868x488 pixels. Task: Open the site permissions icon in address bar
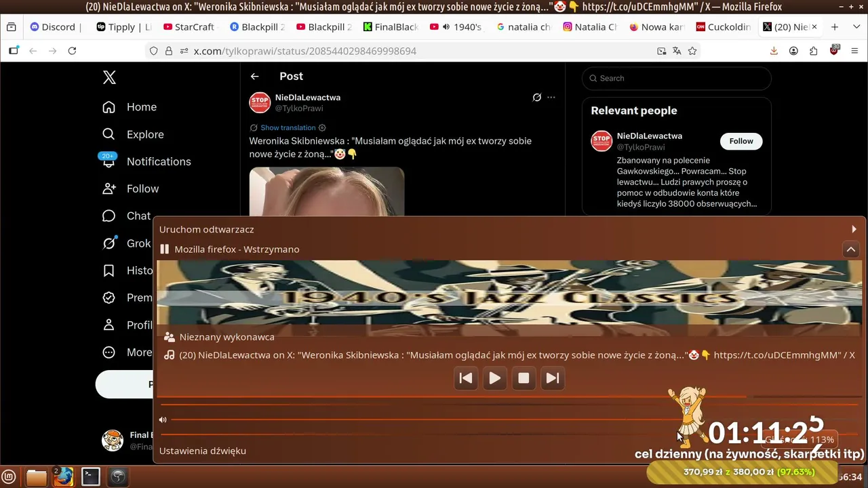pos(184,51)
